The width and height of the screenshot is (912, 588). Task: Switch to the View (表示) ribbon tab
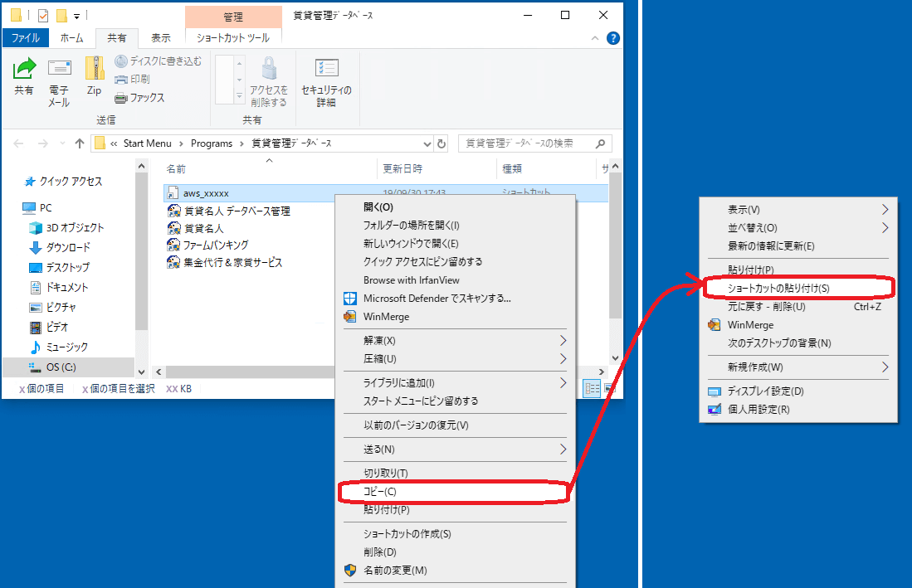tap(161, 38)
